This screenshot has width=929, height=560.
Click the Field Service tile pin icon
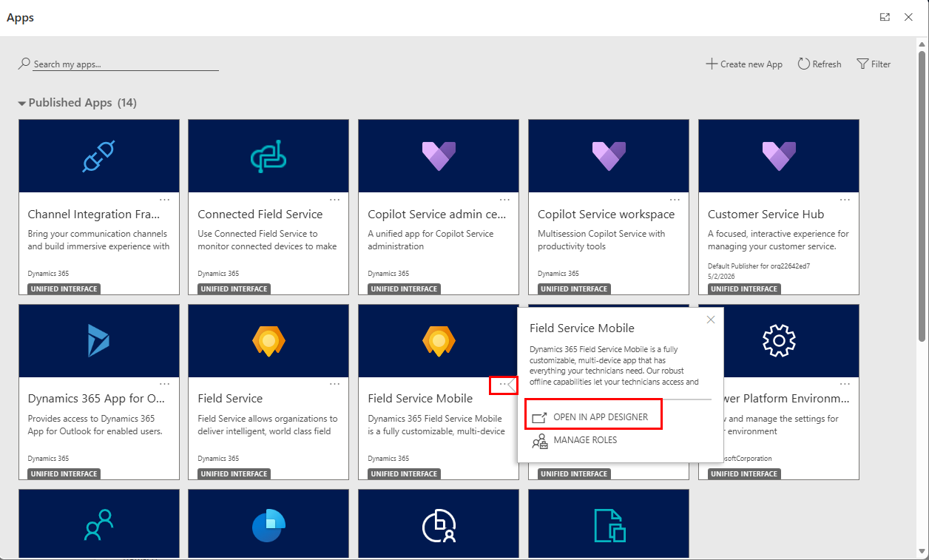coord(268,341)
